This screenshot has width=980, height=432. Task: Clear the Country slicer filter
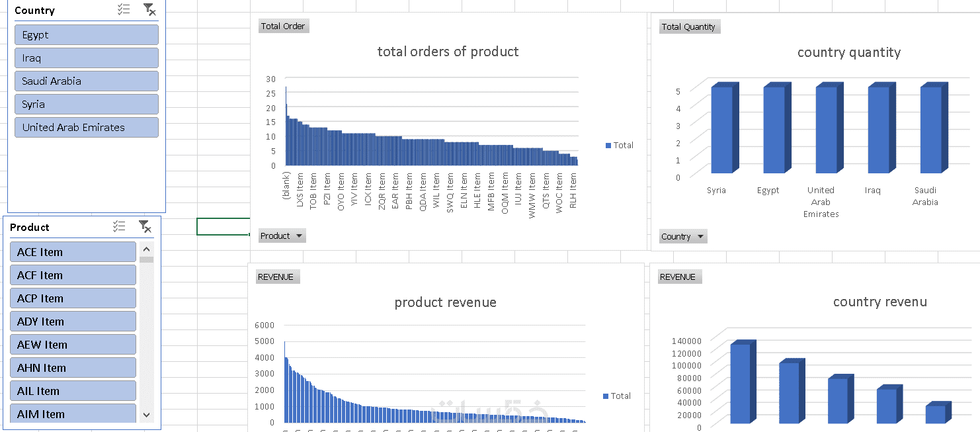[x=149, y=10]
